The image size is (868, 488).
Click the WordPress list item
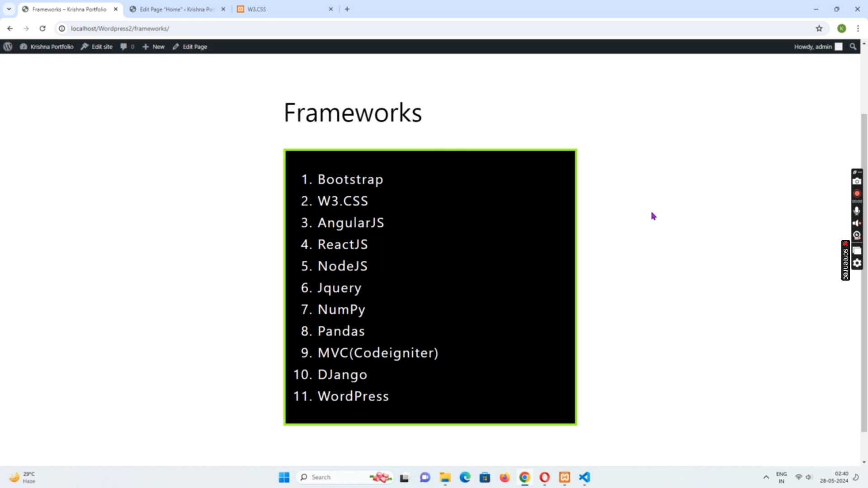[x=353, y=396]
